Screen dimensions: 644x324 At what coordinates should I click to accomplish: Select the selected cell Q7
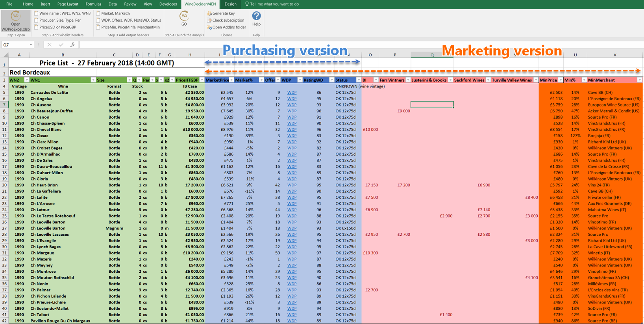[x=432, y=104]
